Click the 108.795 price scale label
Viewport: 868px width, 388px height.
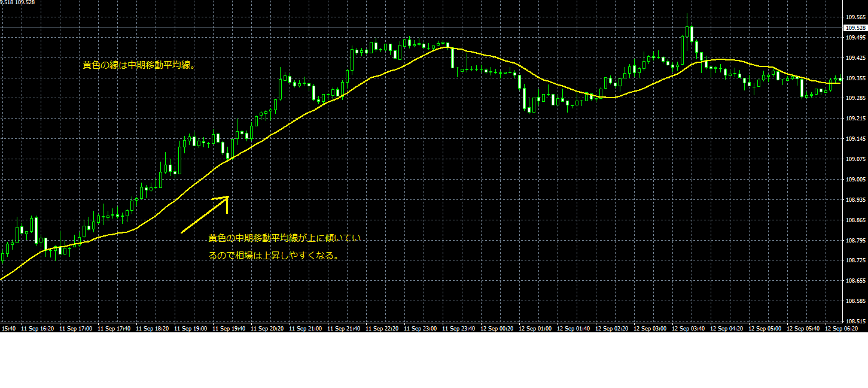(855, 240)
